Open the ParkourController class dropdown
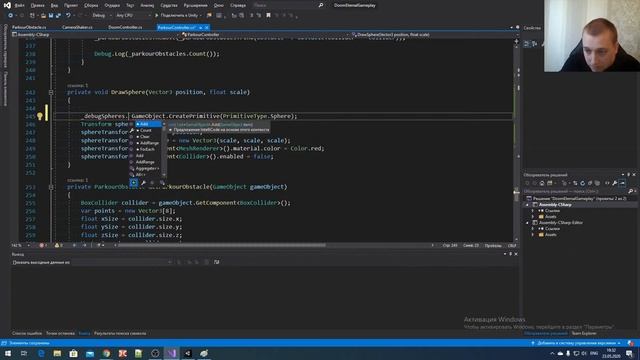Viewport: 640px width, 360px height. pos(265,35)
